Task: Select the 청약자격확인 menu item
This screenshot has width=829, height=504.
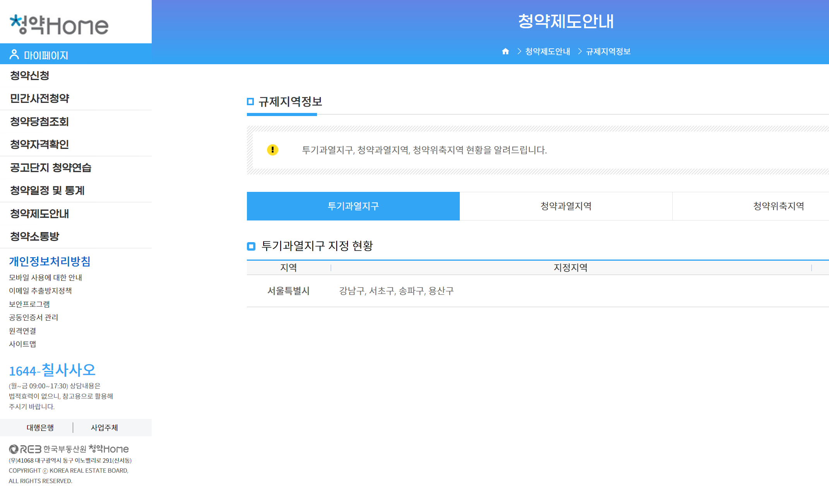Action: (39, 144)
